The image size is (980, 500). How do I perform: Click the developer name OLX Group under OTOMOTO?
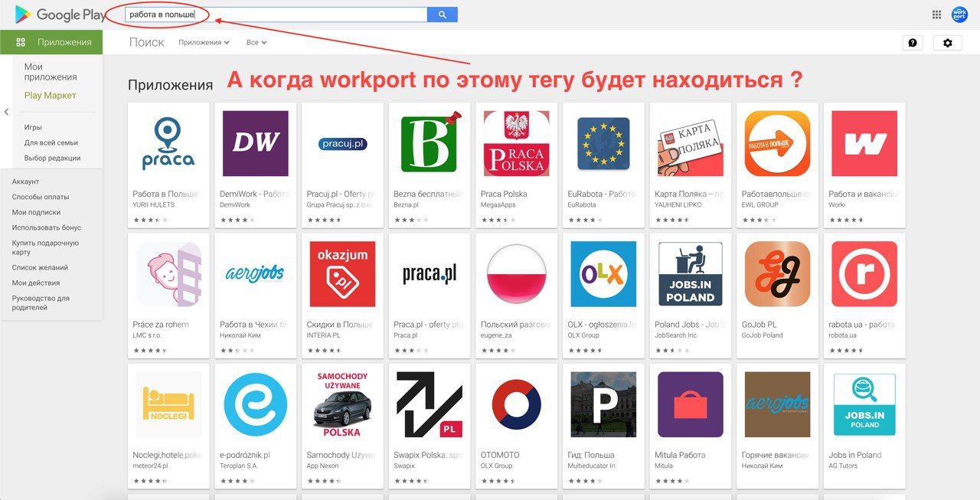pyautogui.click(x=497, y=466)
